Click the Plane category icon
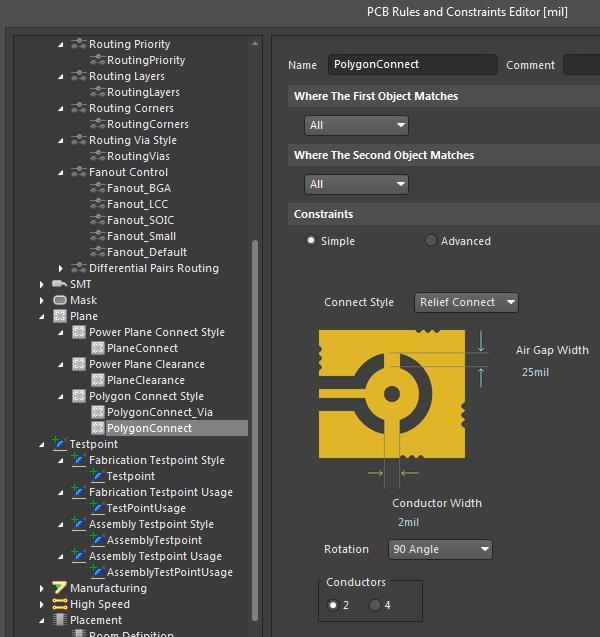This screenshot has width=600, height=637. tap(60, 316)
